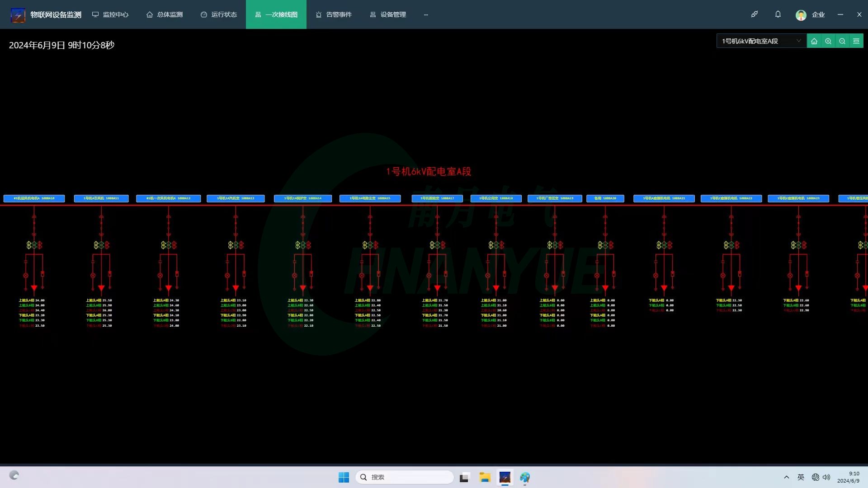868x488 pixels.
Task: Open Task View on the taskbar
Action: coord(464,477)
